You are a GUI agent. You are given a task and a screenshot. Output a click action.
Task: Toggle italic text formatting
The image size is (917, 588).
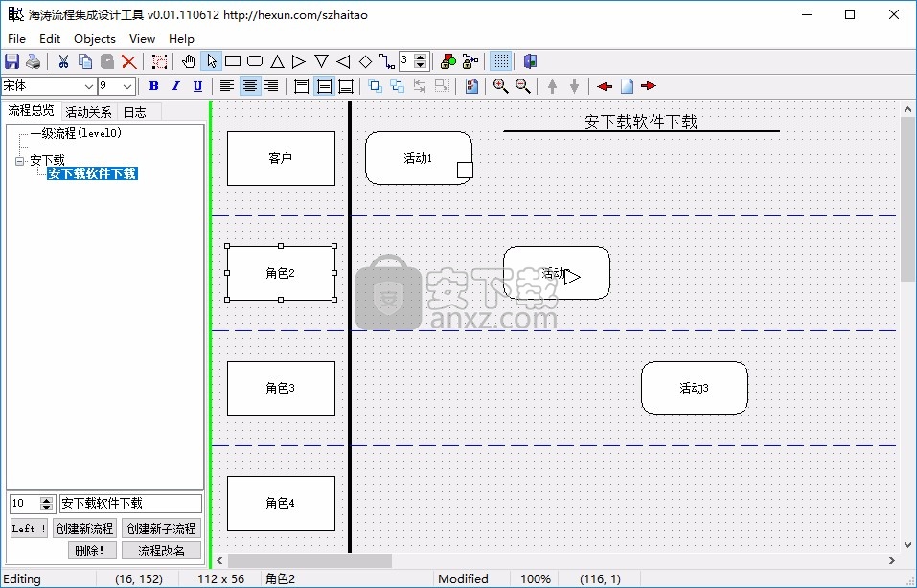175,86
